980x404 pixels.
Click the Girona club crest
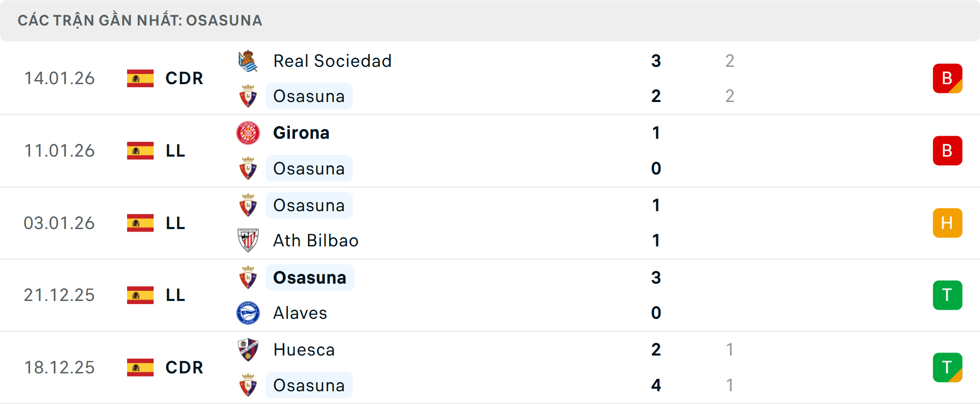(x=248, y=132)
